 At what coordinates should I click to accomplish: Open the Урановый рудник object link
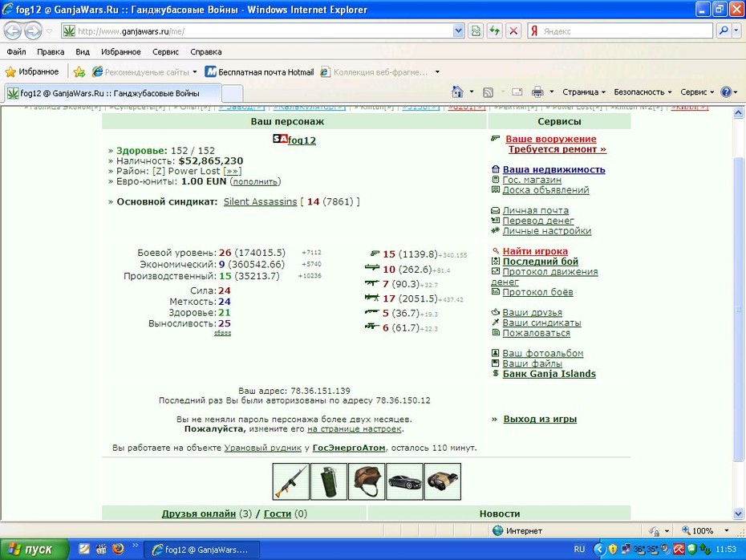point(262,448)
